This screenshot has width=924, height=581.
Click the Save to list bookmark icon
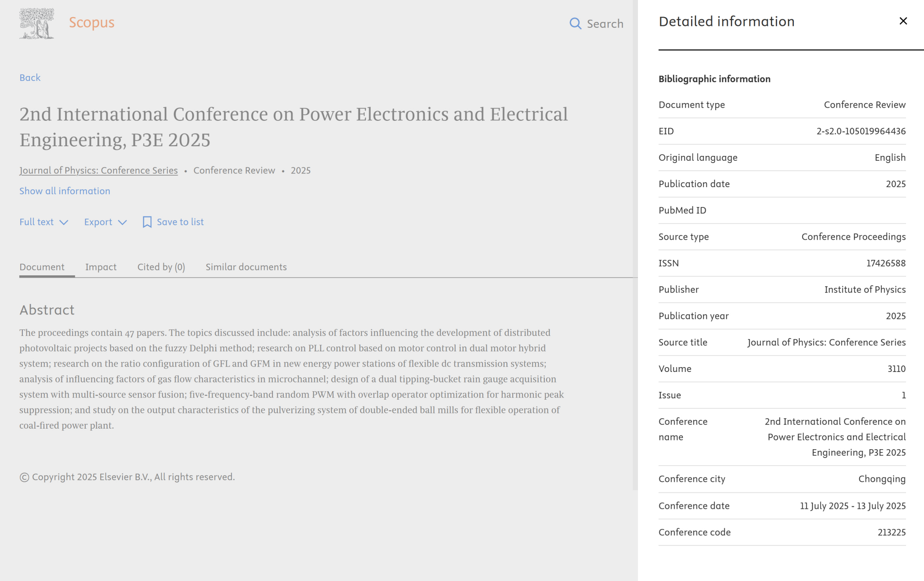pos(147,222)
